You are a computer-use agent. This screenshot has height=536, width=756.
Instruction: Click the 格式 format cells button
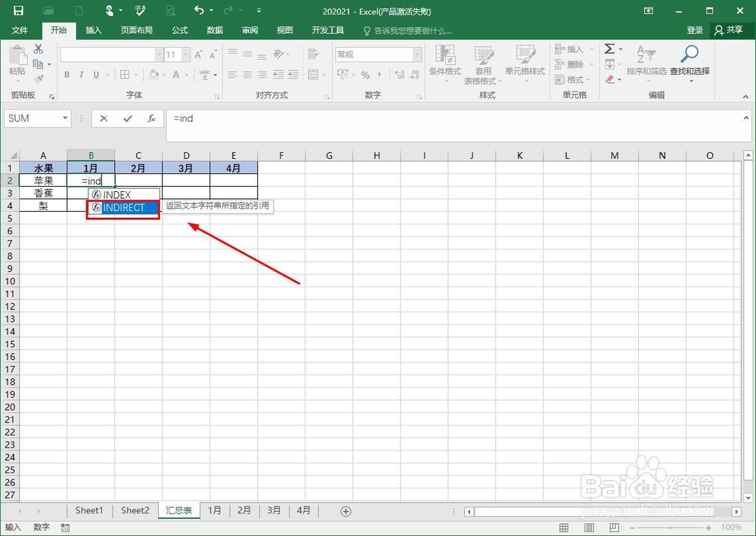(x=572, y=79)
